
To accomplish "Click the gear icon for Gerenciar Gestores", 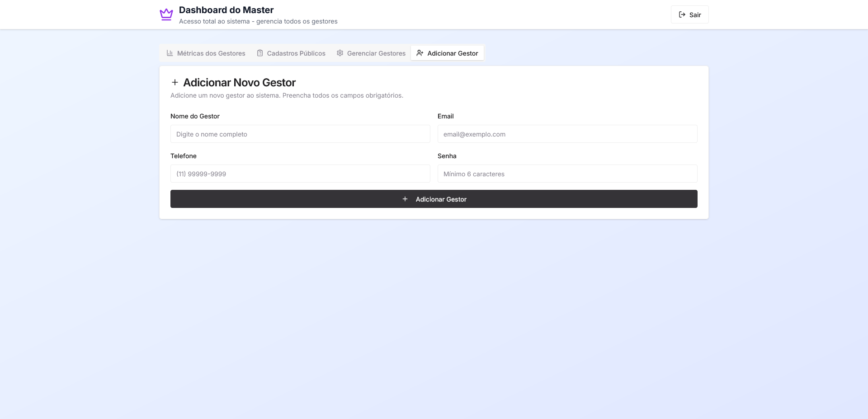I will click(340, 53).
